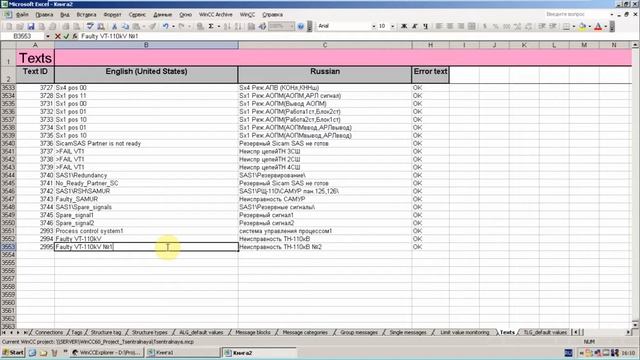This screenshot has height=360, width=640.
Task: Click the vertical scrollbar down arrow
Action: tap(636, 324)
